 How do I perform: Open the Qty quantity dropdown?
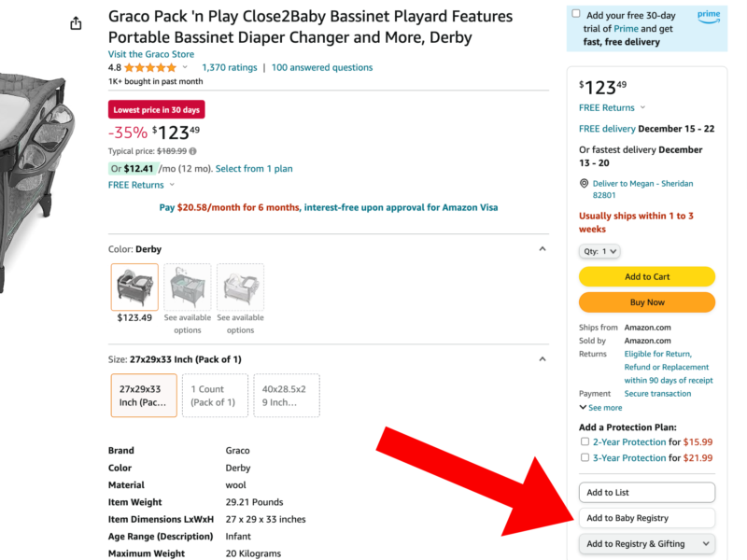(x=599, y=251)
